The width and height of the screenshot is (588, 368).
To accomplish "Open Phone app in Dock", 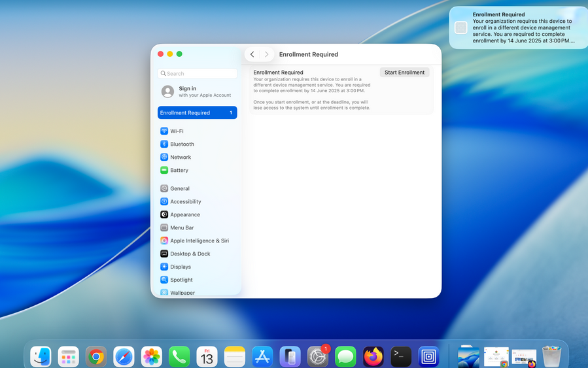I will (x=179, y=356).
